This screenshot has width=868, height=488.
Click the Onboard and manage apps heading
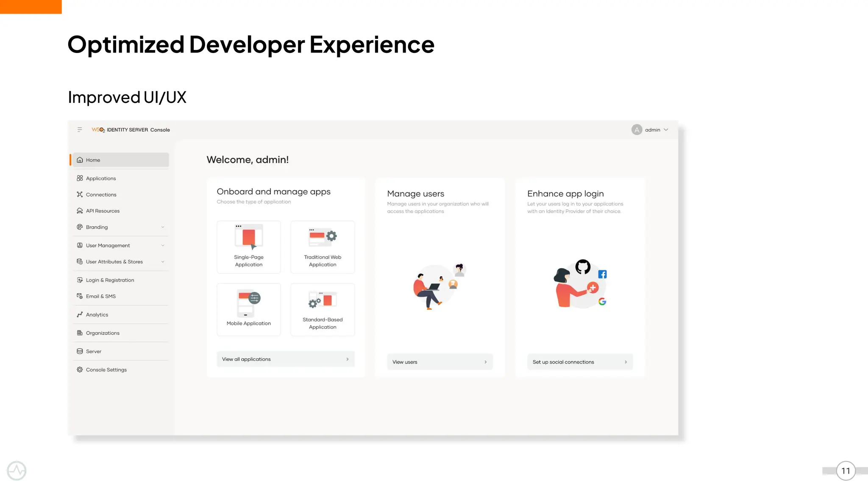click(273, 191)
